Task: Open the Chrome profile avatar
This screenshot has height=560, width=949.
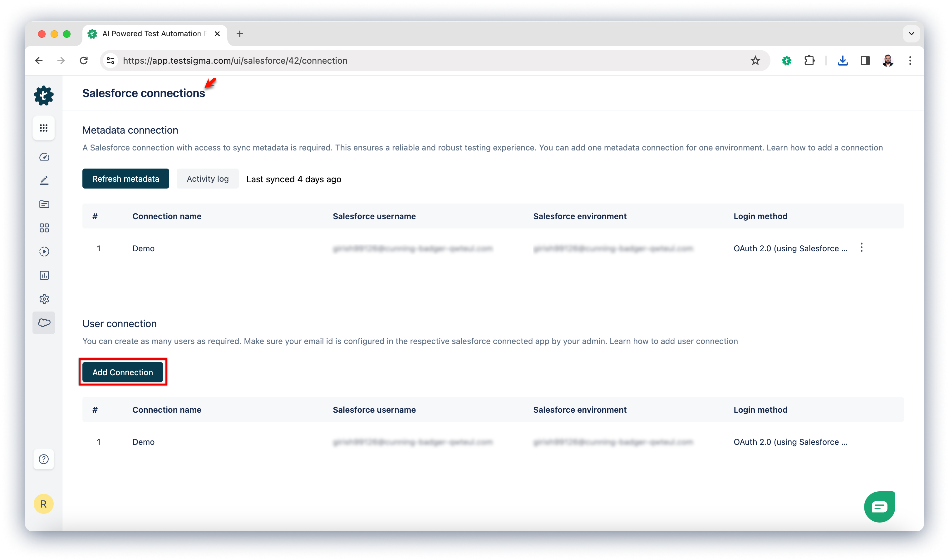Action: click(x=888, y=60)
